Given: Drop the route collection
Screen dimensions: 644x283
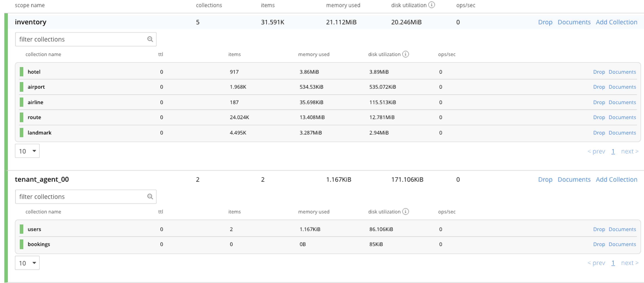Looking at the screenshot, I should (x=599, y=117).
